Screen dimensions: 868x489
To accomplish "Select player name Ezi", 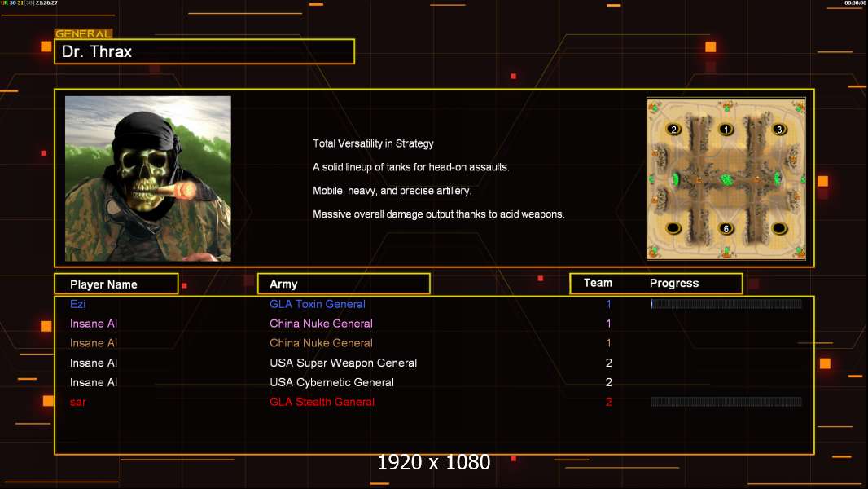I will click(77, 304).
